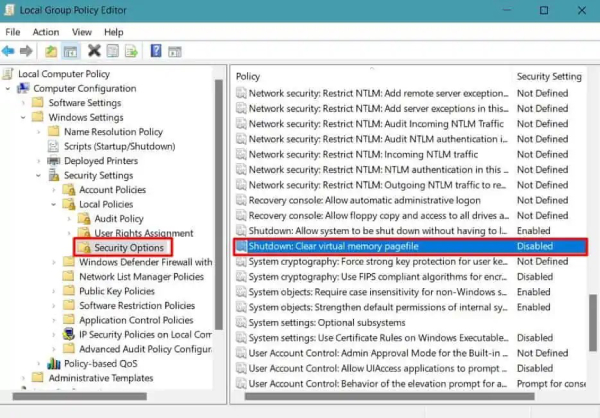Click the Security Setting column header
Image resolution: width=600 pixels, height=418 pixels.
click(548, 76)
